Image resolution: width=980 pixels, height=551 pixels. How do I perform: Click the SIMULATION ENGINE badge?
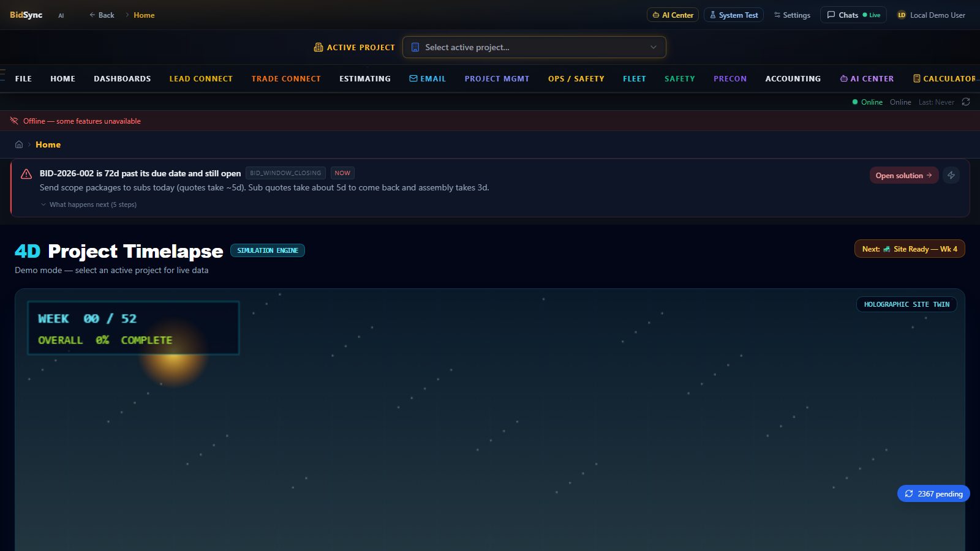point(268,250)
